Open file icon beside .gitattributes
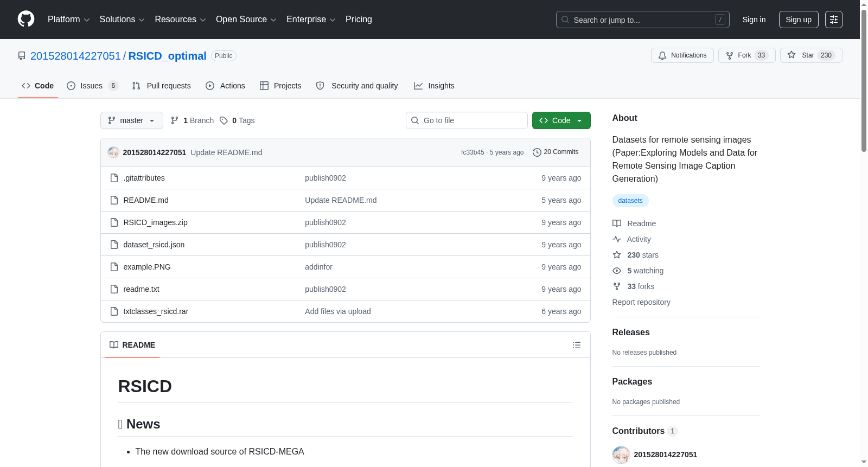Image resolution: width=868 pixels, height=467 pixels. [x=114, y=178]
